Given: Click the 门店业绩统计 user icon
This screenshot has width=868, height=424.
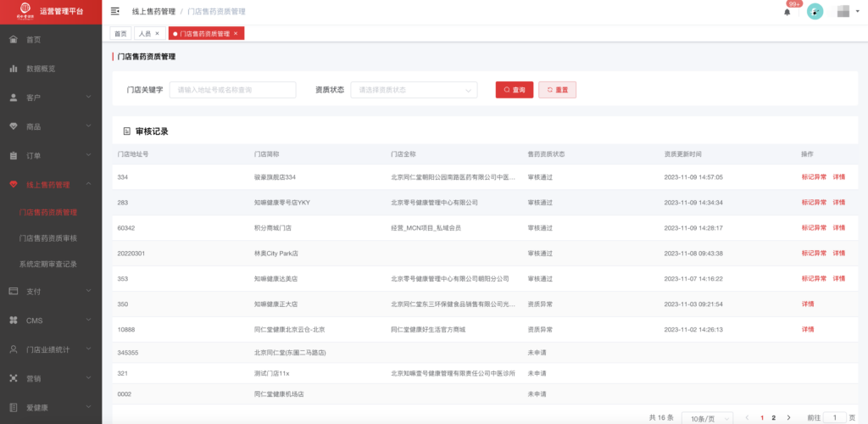Looking at the screenshot, I should click(14, 349).
